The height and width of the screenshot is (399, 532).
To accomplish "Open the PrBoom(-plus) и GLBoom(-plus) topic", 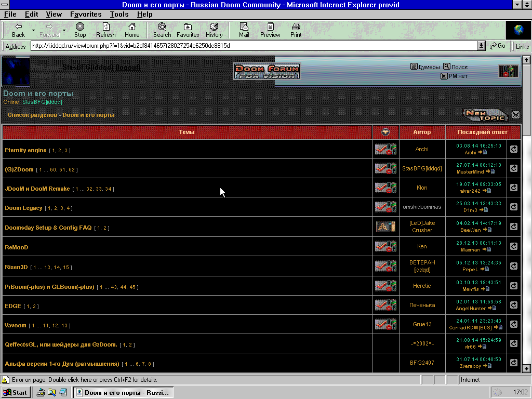I will point(49,287).
